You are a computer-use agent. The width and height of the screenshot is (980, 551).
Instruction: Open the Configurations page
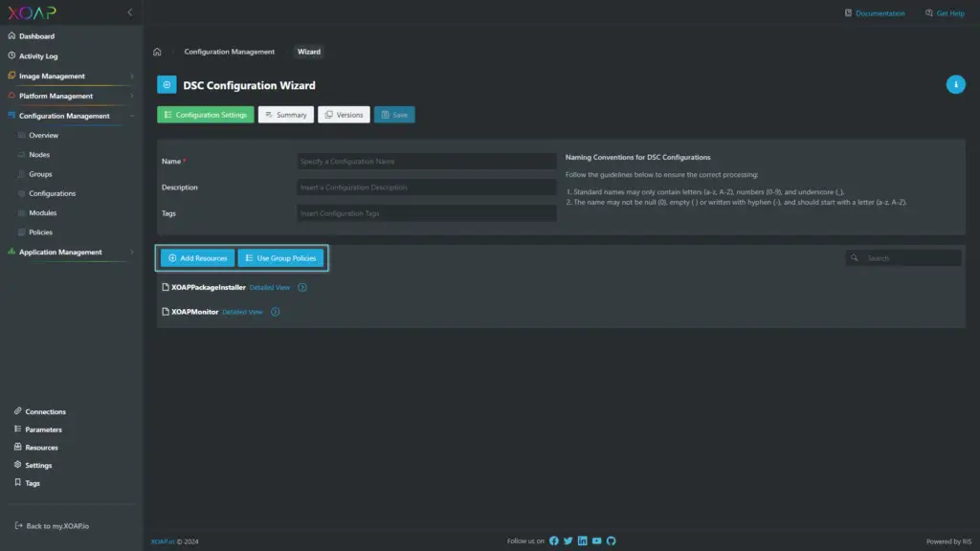click(x=52, y=193)
